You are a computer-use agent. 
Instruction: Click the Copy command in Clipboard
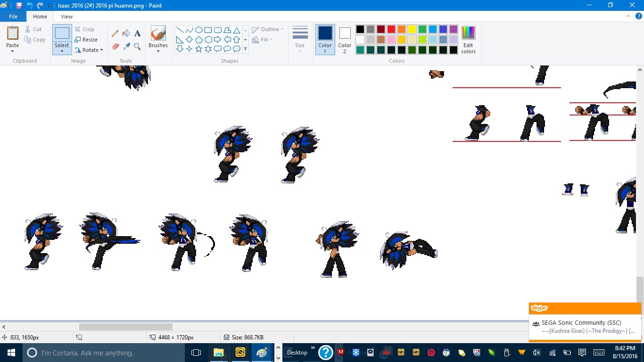point(35,40)
